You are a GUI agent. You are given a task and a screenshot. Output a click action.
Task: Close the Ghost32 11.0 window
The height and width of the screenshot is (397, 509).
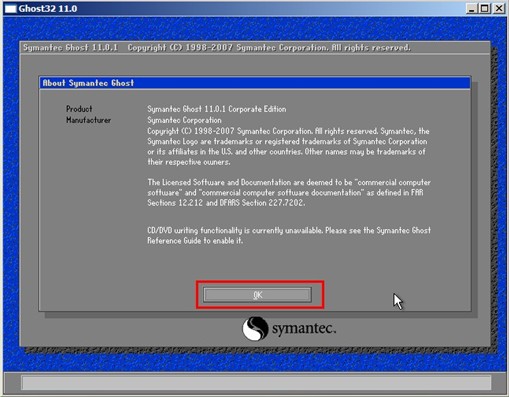[498, 8]
